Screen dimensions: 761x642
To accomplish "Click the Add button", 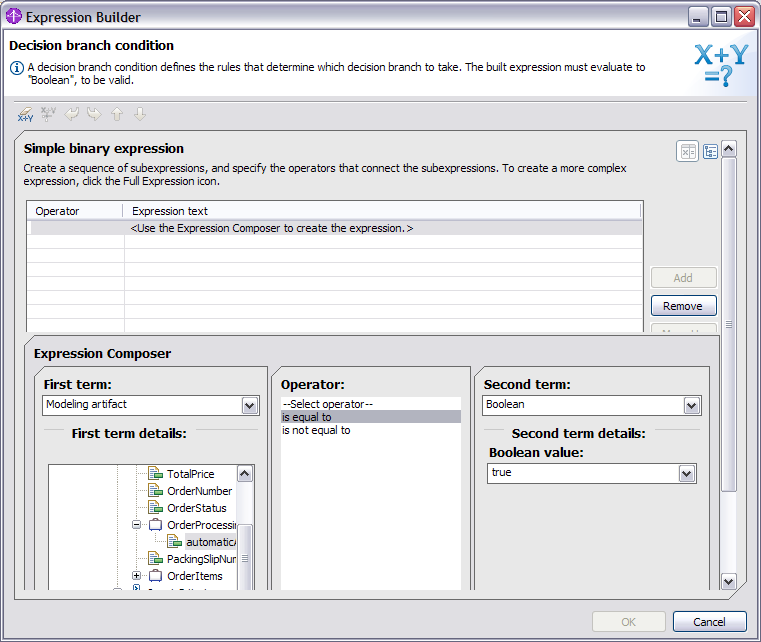I will pyautogui.click(x=683, y=278).
